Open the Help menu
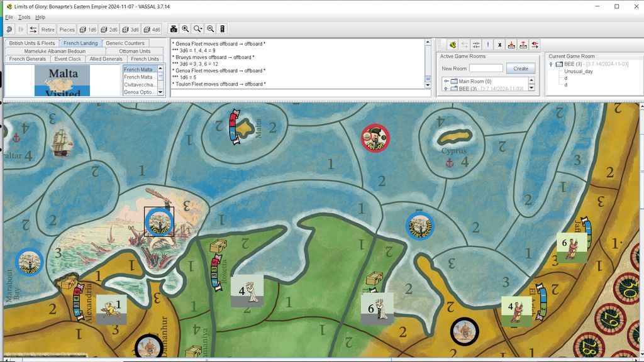 click(x=40, y=17)
